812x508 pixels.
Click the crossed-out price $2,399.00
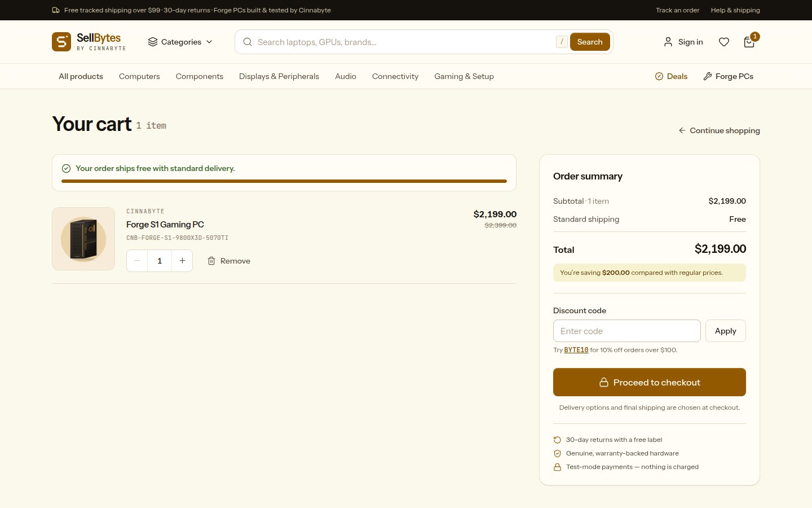coord(501,225)
